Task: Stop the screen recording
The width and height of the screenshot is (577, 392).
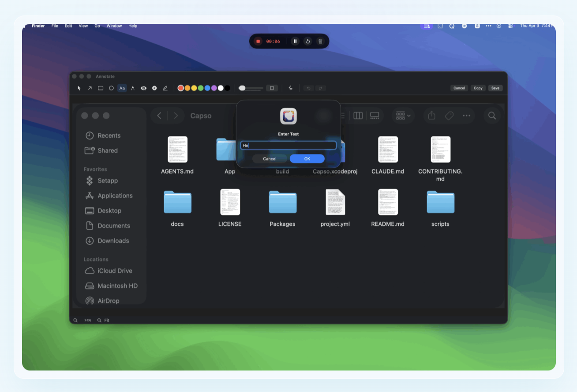Action: coord(258,41)
